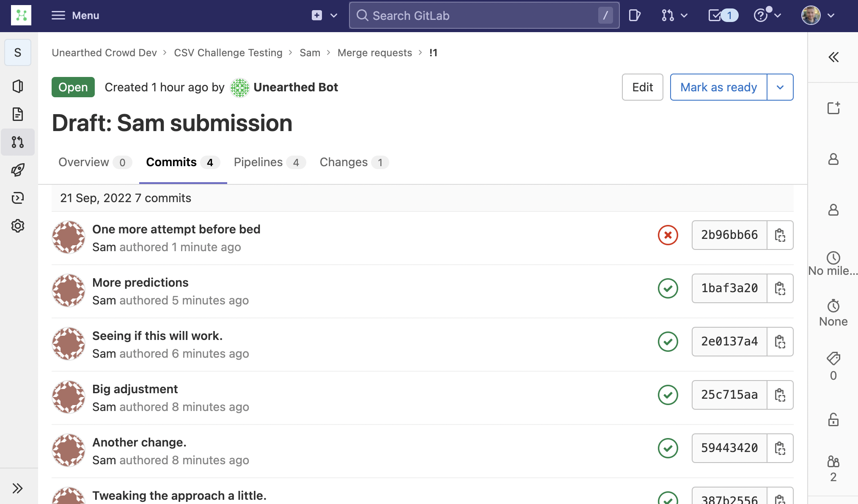The image size is (858, 504).
Task: Expand the create new plus dropdown
Action: pyautogui.click(x=324, y=16)
